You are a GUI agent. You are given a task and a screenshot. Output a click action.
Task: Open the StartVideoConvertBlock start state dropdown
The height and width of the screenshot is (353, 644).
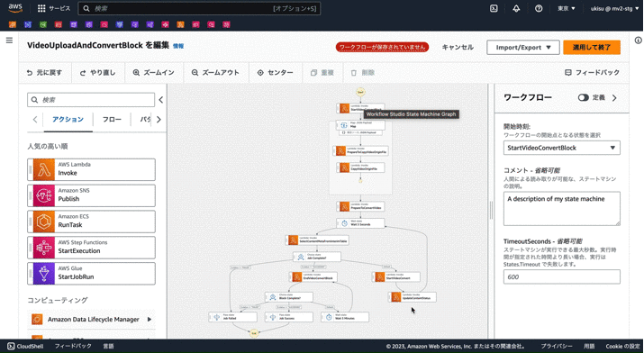[561, 148]
